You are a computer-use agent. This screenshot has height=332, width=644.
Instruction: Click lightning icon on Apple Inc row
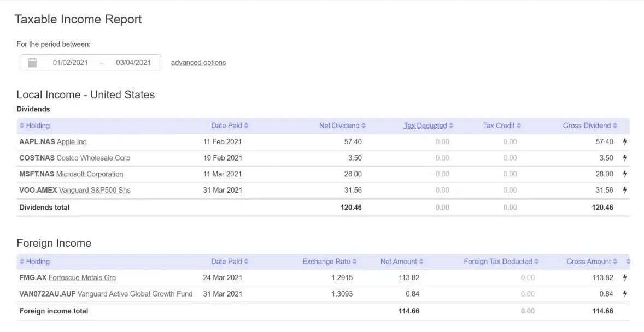pos(625,141)
